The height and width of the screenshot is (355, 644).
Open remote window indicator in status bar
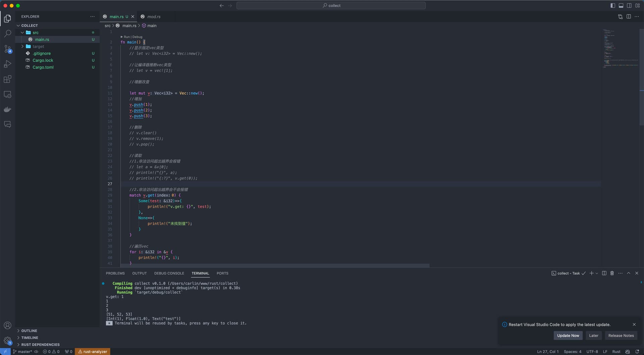tap(5, 352)
